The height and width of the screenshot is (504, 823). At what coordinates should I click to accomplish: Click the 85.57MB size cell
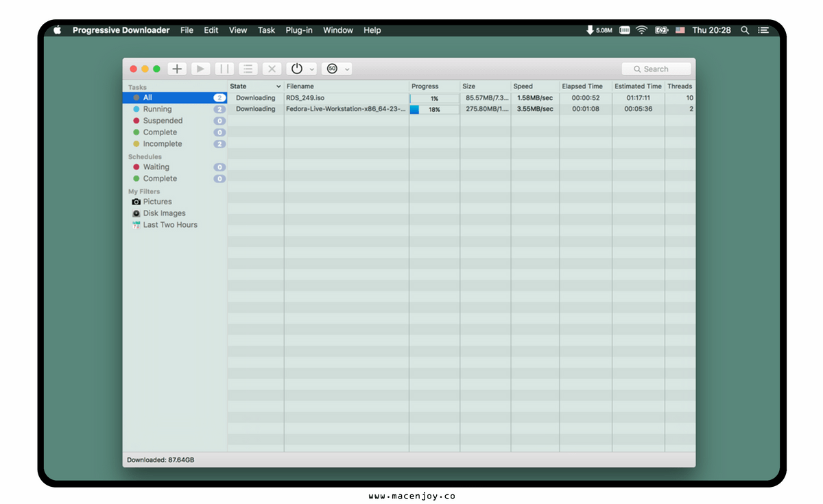point(487,98)
